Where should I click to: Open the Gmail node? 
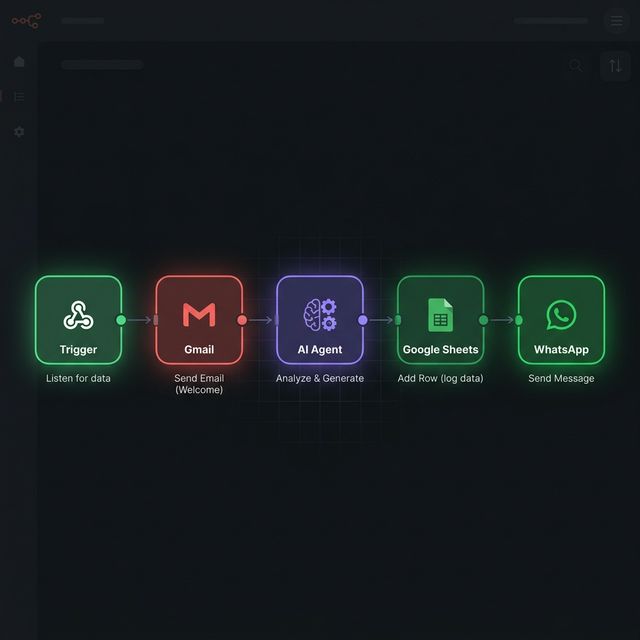tap(199, 320)
